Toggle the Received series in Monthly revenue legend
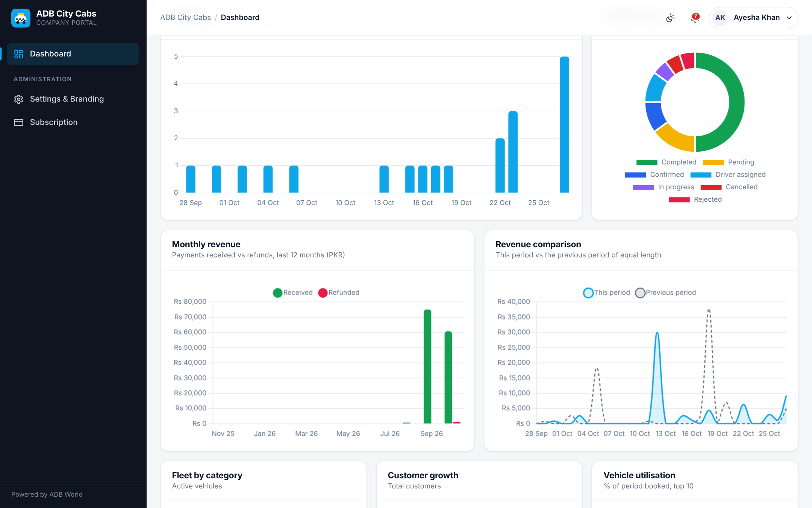This screenshot has width=812, height=508. (293, 292)
